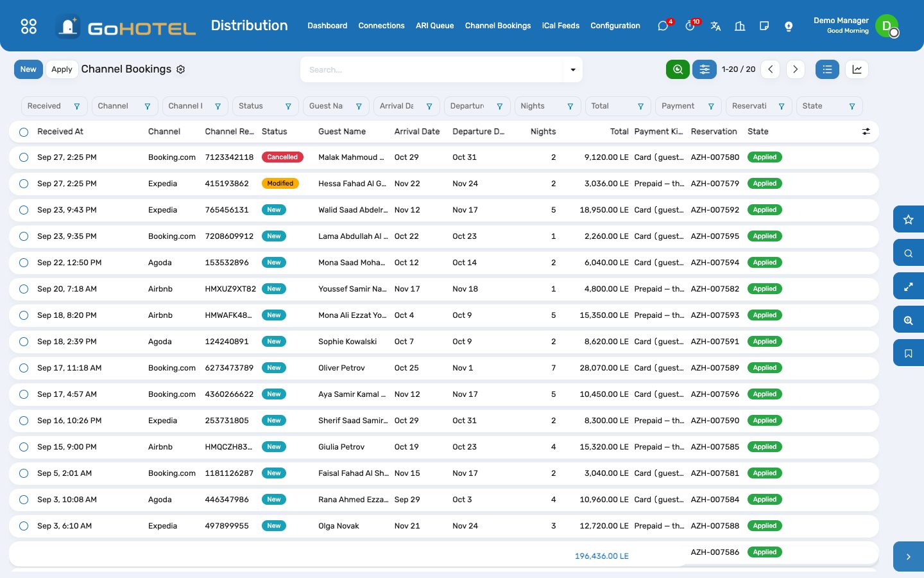The height and width of the screenshot is (578, 924).
Task: Go to previous page arrow
Action: [771, 69]
